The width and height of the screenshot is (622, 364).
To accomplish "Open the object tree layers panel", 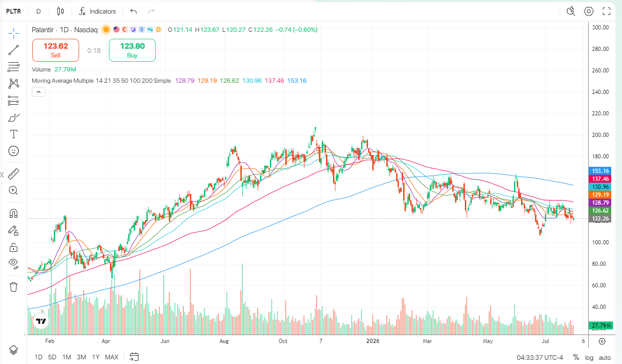I will click(14, 350).
